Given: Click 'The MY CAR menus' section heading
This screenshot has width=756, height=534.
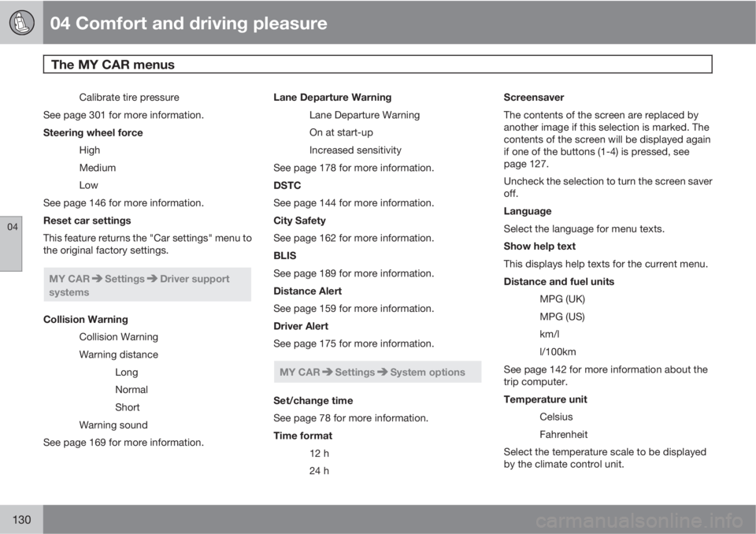Looking at the screenshot, I should pyautogui.click(x=113, y=65).
